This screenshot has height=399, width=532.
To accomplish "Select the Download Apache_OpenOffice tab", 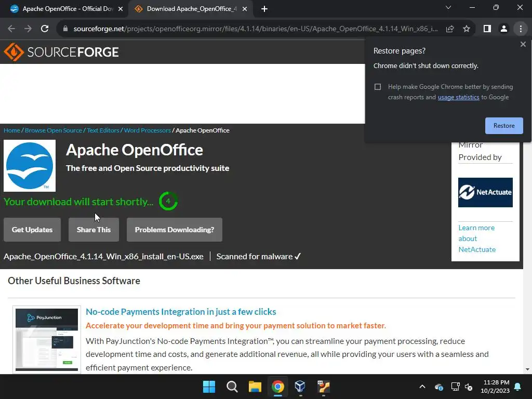I will pos(190,9).
